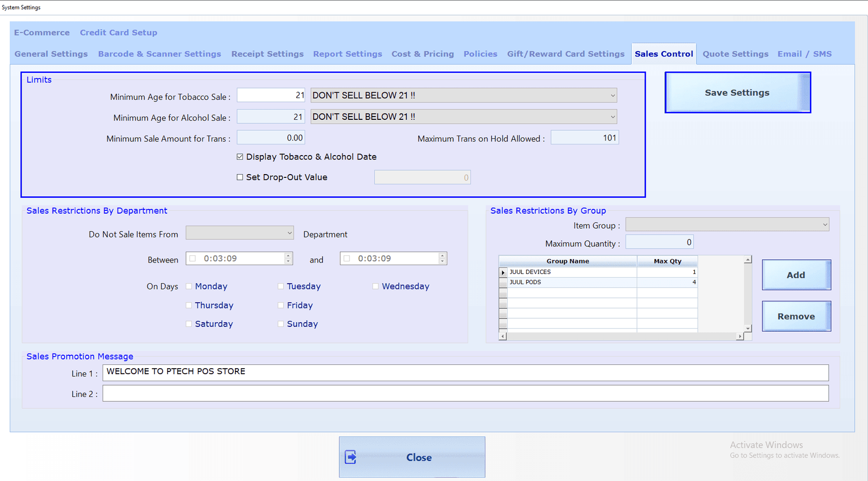Select the JUUL DEVICES cell
The image size is (868, 481).
[x=572, y=272]
